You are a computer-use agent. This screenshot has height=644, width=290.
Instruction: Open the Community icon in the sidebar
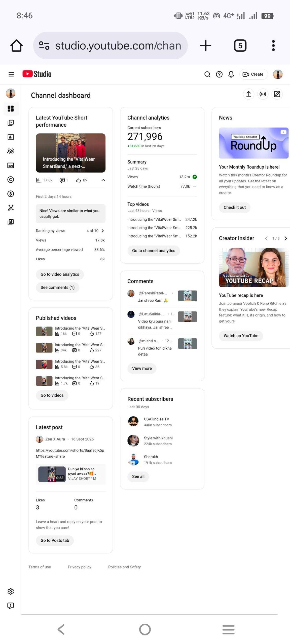(x=11, y=151)
